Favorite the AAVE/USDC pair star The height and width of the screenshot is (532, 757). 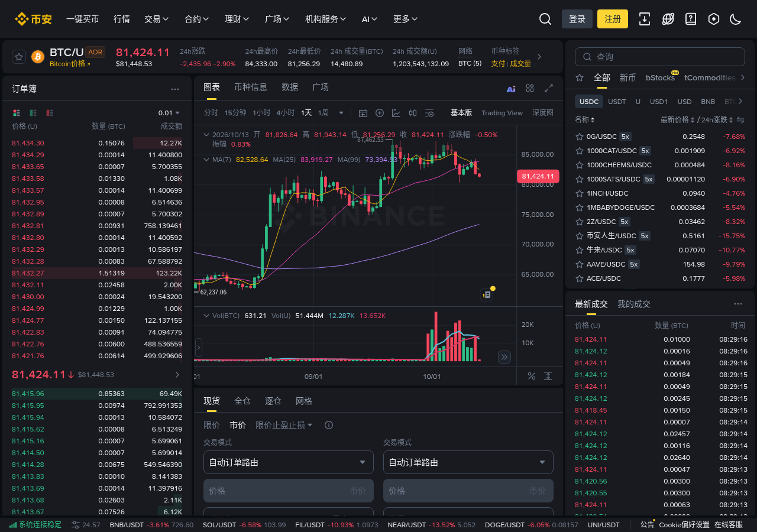pyautogui.click(x=580, y=264)
